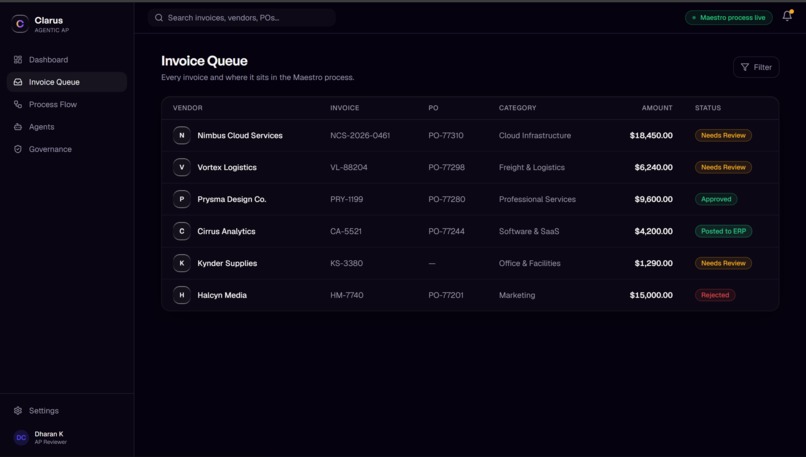
Task: Open Agents page
Action: [67, 126]
